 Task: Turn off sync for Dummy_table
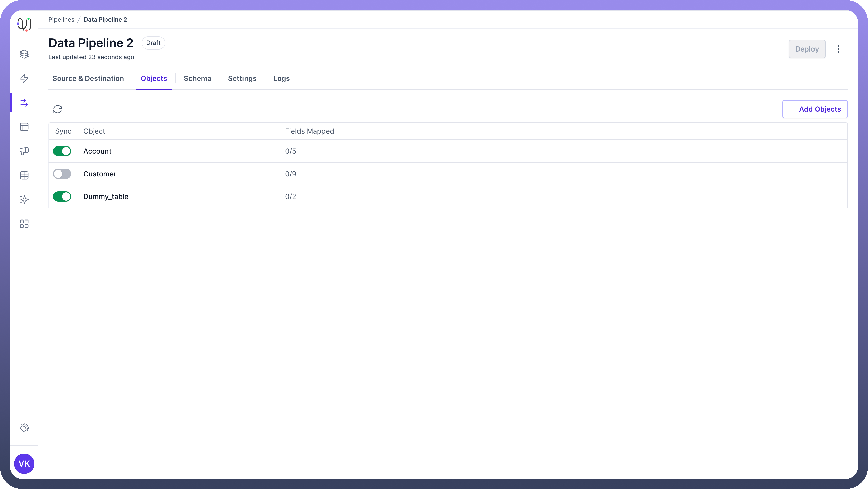(62, 197)
